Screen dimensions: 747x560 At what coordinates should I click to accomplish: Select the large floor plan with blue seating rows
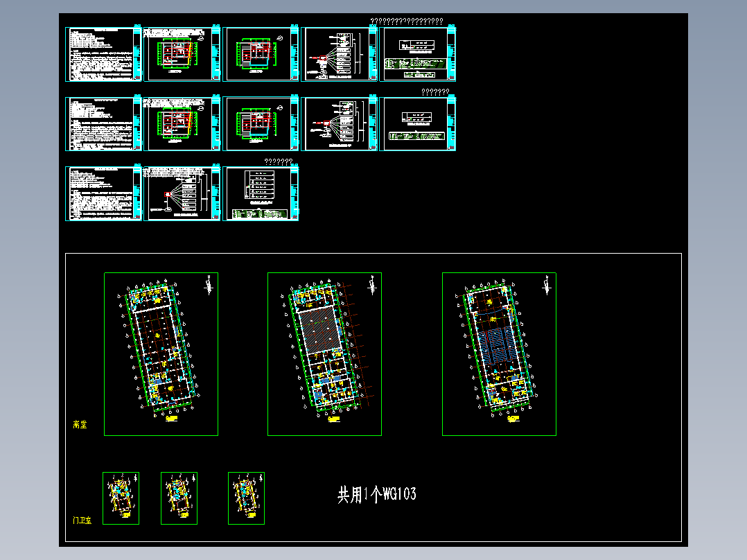499,354
